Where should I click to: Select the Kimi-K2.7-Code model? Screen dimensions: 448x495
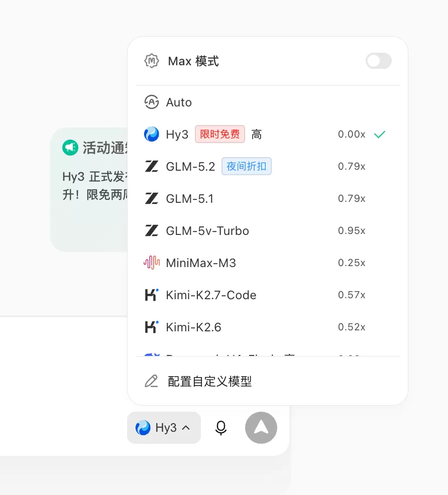[x=267, y=295]
